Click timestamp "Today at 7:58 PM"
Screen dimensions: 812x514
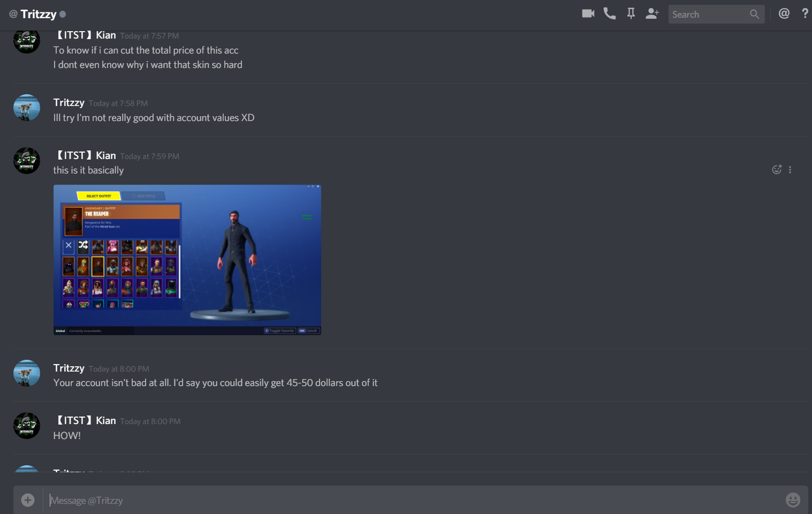[x=118, y=103]
